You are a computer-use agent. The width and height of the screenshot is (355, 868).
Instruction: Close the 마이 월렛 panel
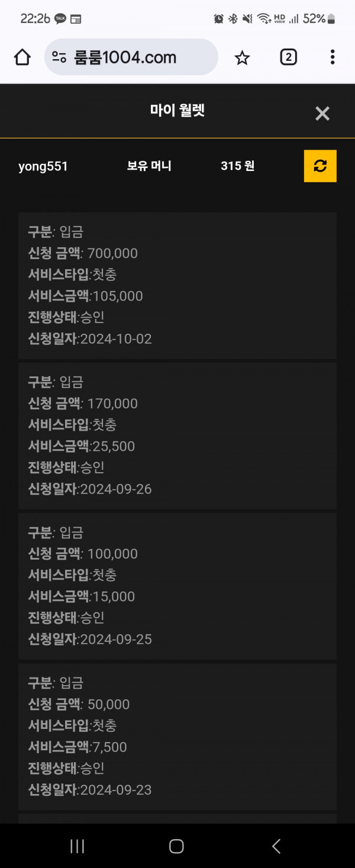click(x=322, y=114)
